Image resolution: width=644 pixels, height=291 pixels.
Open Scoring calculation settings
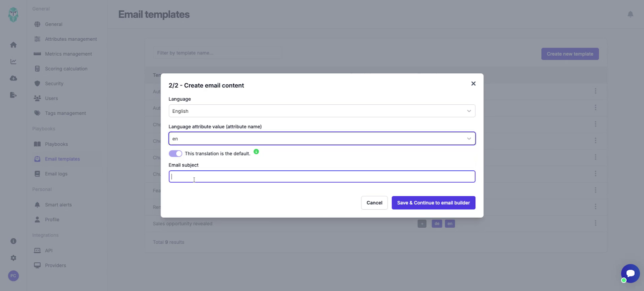(x=66, y=69)
